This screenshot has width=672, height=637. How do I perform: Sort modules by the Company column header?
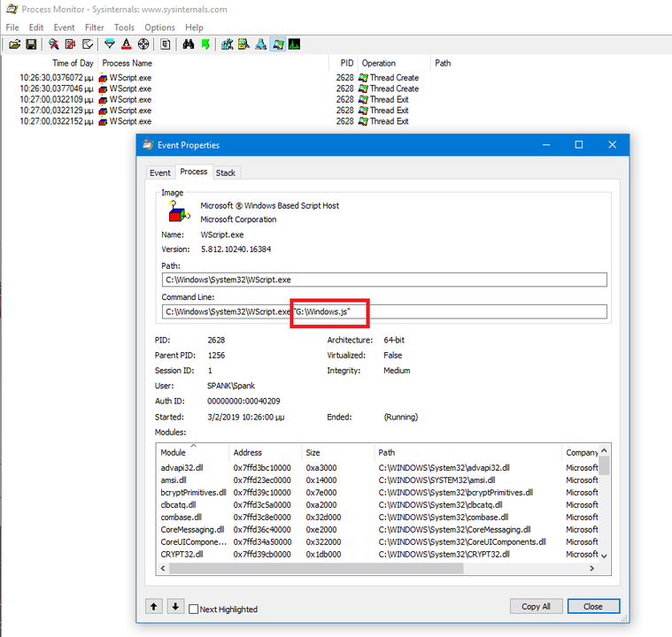[582, 452]
